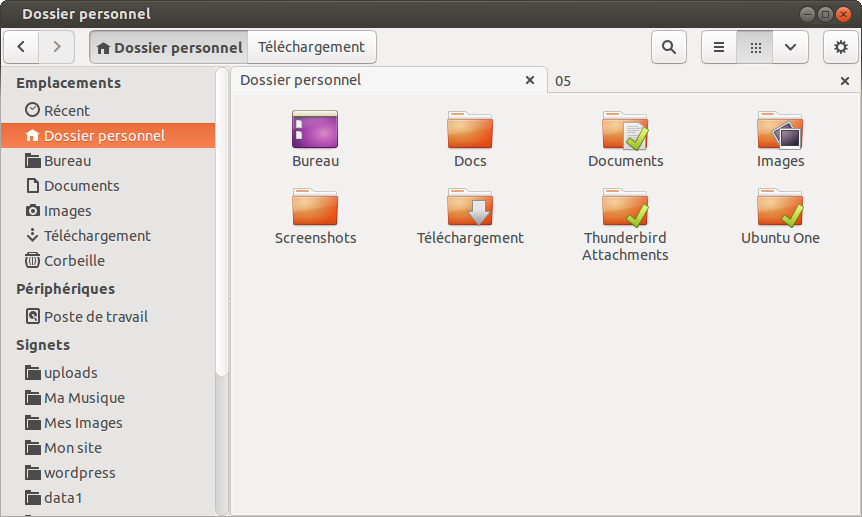Viewport: 862px width, 517px height.
Task: Select the Ubuntu One folder icon
Action: click(x=780, y=216)
